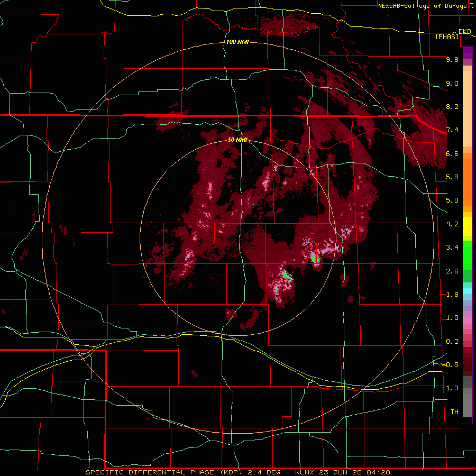Click the 6.6 value on color scale
This screenshot has height=476, width=476.
(x=452, y=153)
